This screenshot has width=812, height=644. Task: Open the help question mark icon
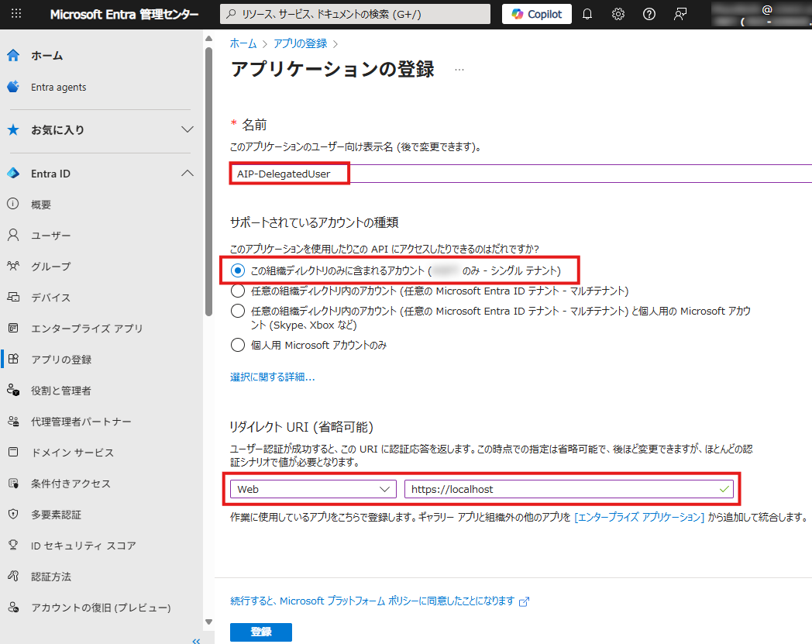649,14
